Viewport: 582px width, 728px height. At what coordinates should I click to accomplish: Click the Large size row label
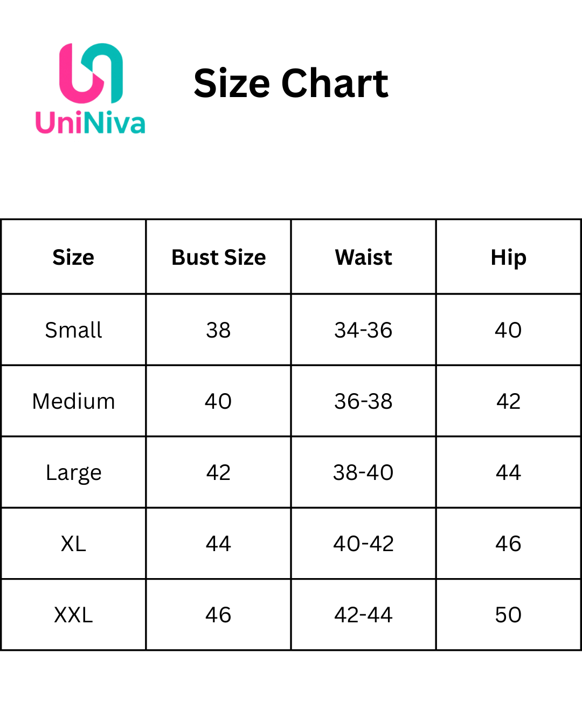[x=73, y=472]
